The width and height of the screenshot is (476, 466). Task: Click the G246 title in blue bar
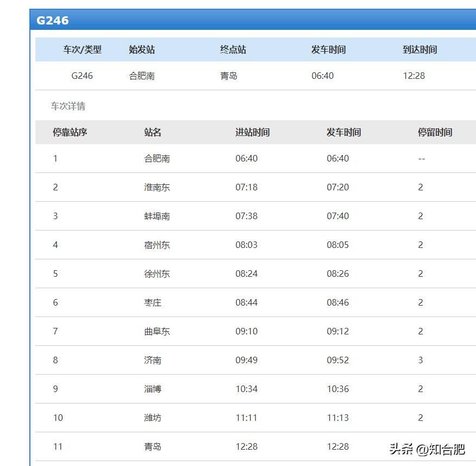pyautogui.click(x=53, y=21)
